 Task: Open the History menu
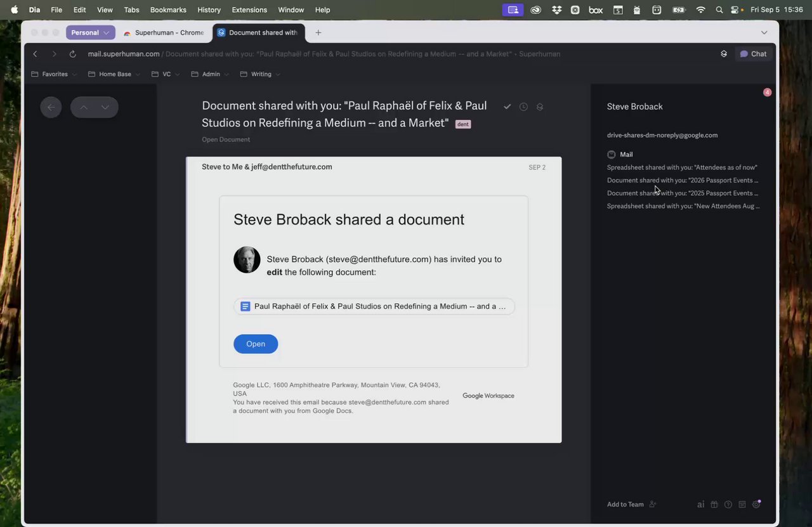[209, 10]
